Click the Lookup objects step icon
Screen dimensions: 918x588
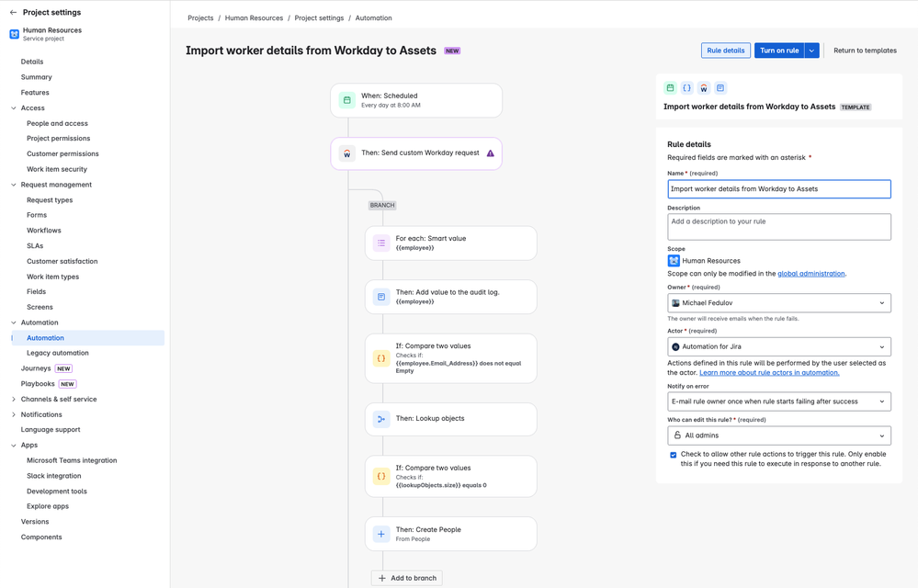tap(381, 419)
